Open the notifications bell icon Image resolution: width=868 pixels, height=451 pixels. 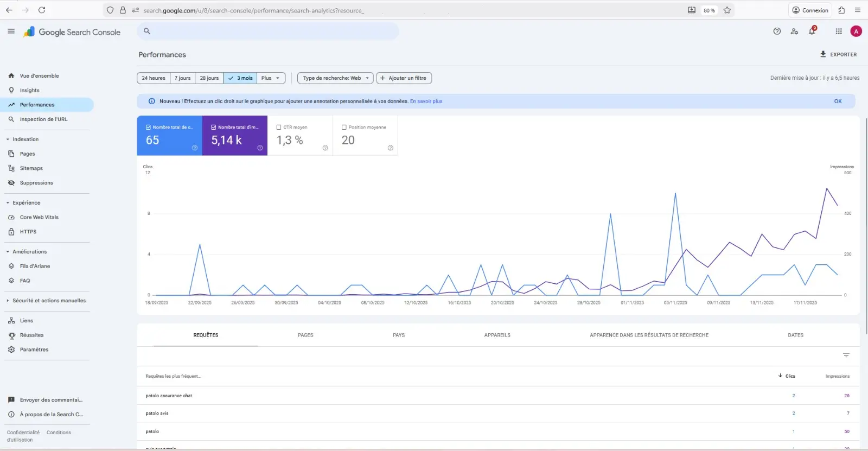click(812, 31)
